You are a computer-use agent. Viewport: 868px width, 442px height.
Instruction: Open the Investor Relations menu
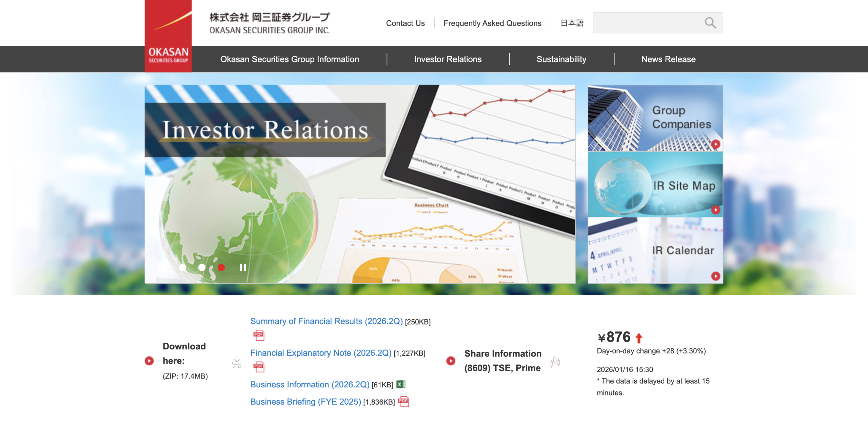point(448,59)
